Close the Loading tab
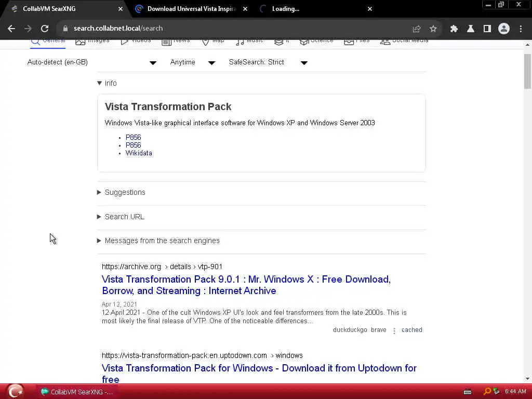 coord(370,9)
